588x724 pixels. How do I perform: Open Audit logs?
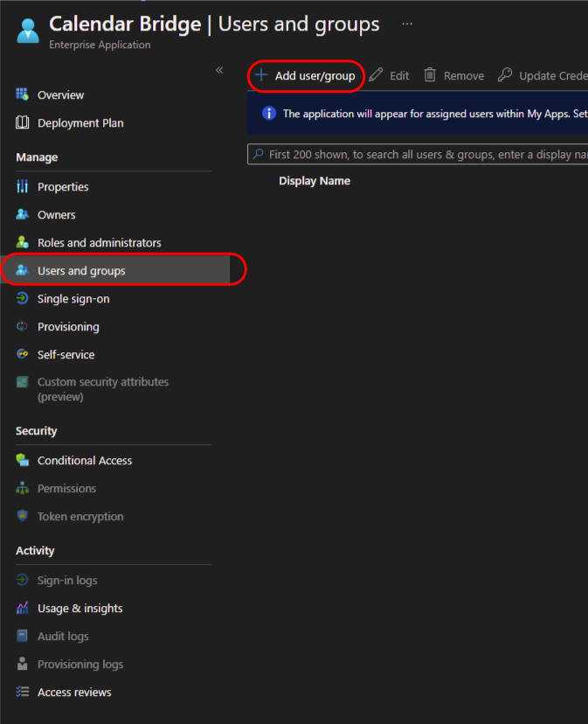pos(63,637)
